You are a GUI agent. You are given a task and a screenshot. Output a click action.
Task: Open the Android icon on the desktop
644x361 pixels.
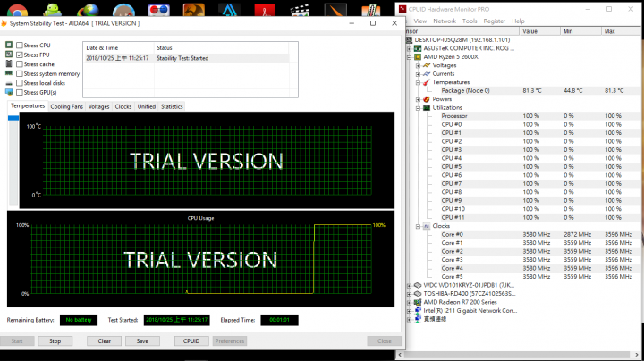point(53,10)
